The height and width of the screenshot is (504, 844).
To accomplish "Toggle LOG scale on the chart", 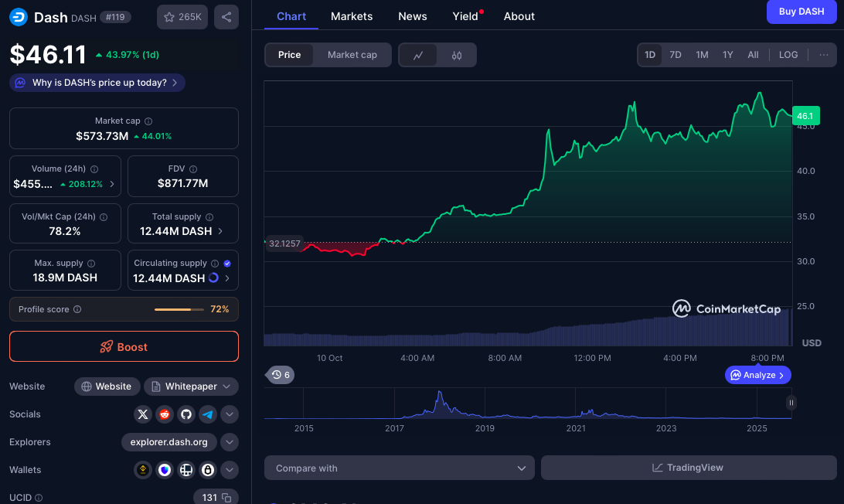I will coord(788,55).
